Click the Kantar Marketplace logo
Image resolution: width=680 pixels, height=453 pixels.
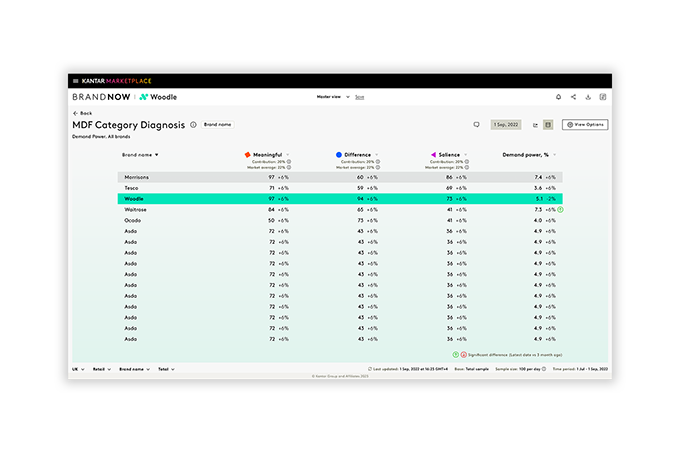(x=116, y=81)
